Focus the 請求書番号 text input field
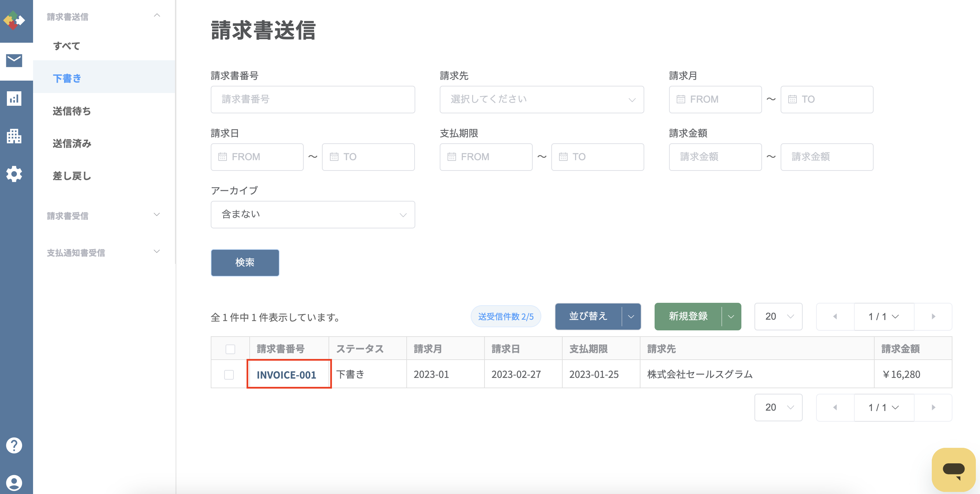980x494 pixels. point(313,99)
